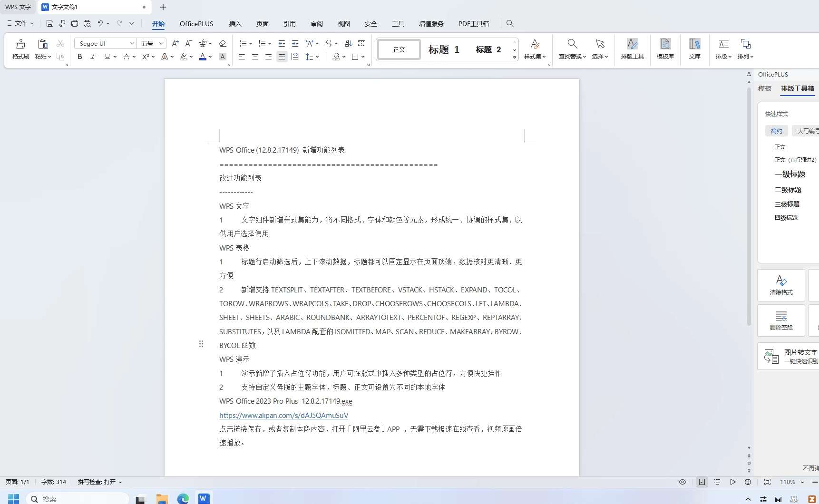Click the search magnifier icon in menu bar
Screen dimensions: 819x504
click(x=510, y=23)
